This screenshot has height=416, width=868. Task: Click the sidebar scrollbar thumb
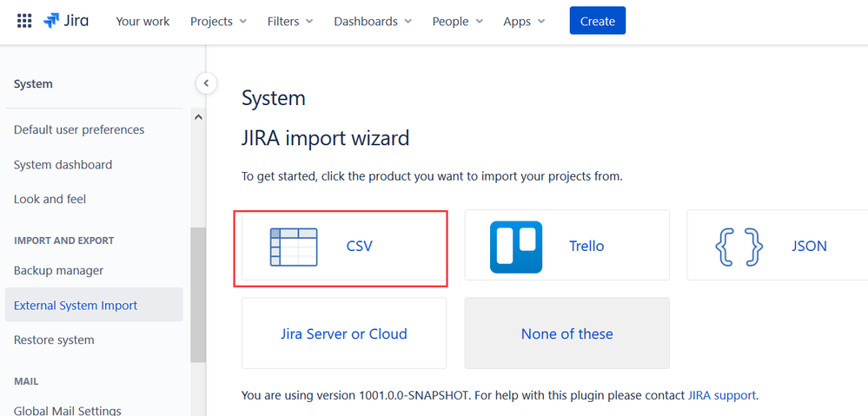[197, 295]
